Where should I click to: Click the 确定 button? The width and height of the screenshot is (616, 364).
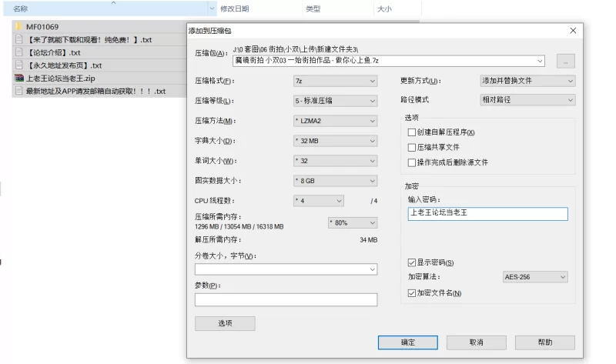[408, 342]
